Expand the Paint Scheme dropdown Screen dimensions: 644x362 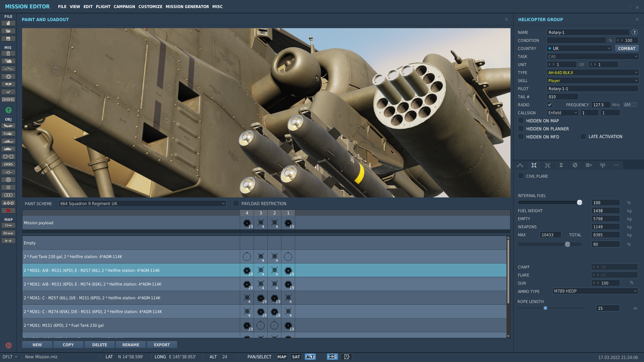[x=142, y=203]
